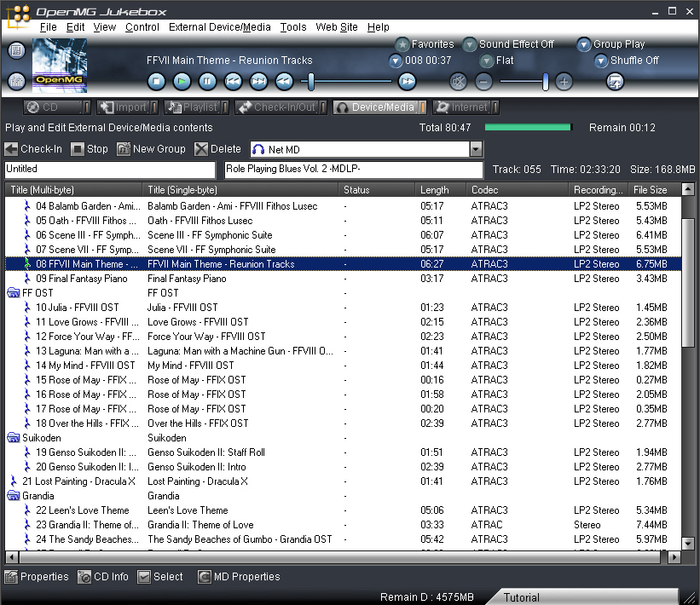Image resolution: width=700 pixels, height=605 pixels.
Task: Open the Tools menu
Action: click(x=293, y=27)
